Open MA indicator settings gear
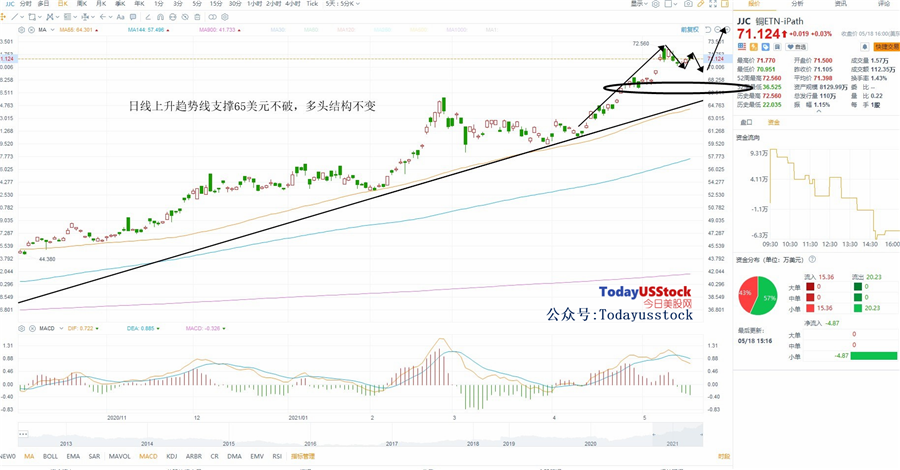 [x=21, y=30]
